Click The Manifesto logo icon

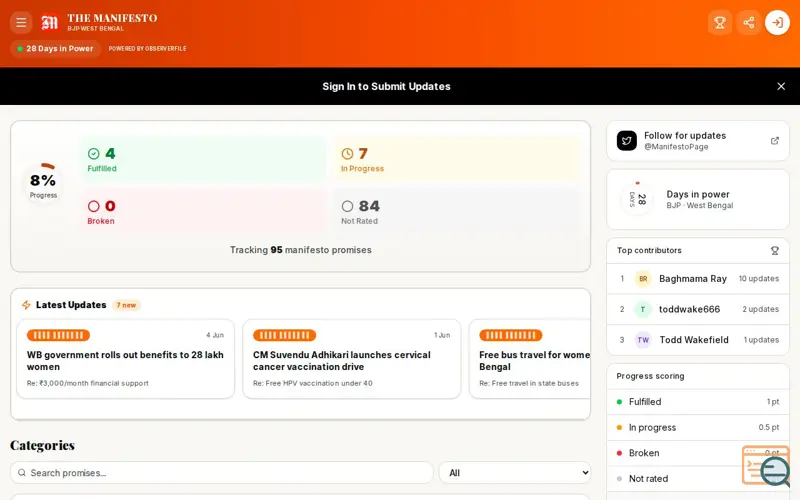point(49,22)
